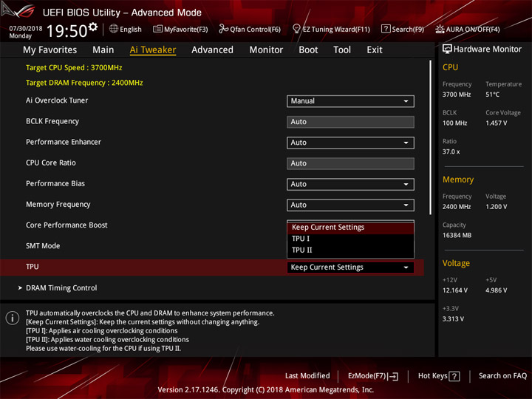Screen dimensions: 532x399
Task: Open the settings gear next to clock
Action: point(93,27)
